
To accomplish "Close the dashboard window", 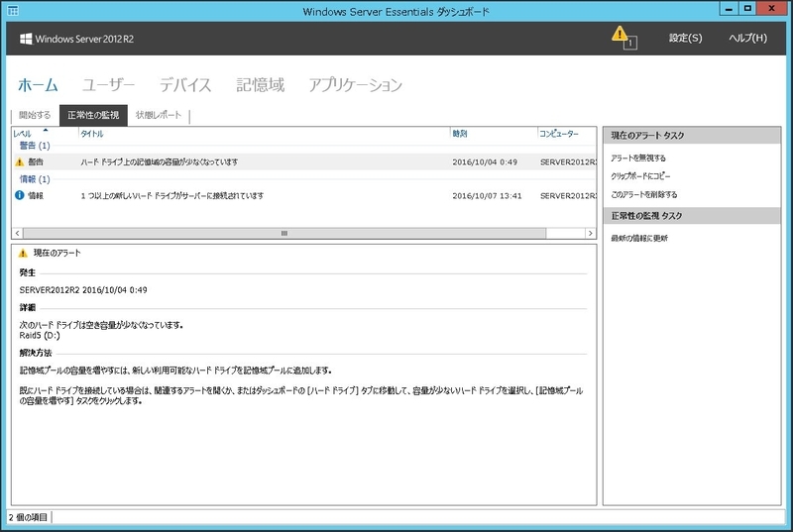I will click(x=772, y=9).
